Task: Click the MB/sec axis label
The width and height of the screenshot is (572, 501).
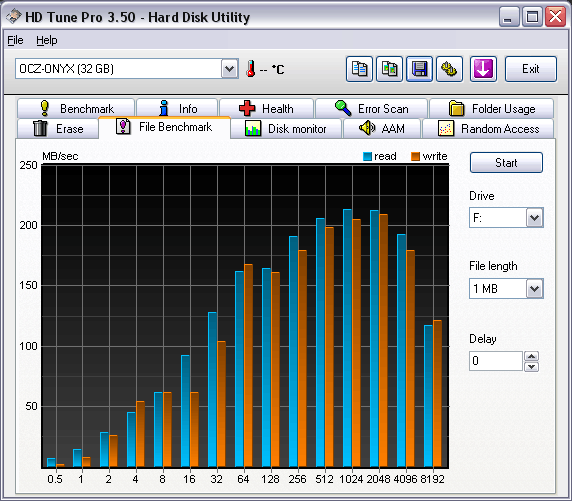Action: [60, 156]
